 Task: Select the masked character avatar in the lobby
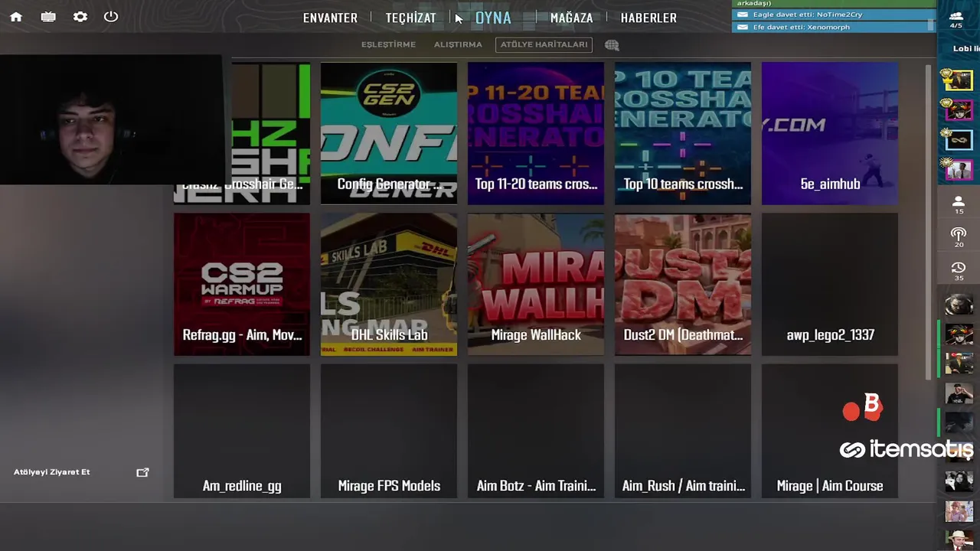click(x=959, y=110)
